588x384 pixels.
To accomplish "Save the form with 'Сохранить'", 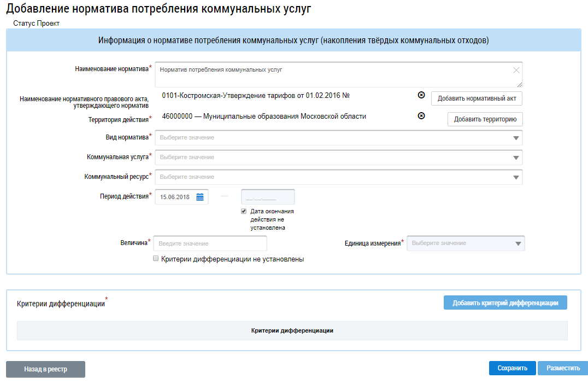I will pyautogui.click(x=512, y=368).
